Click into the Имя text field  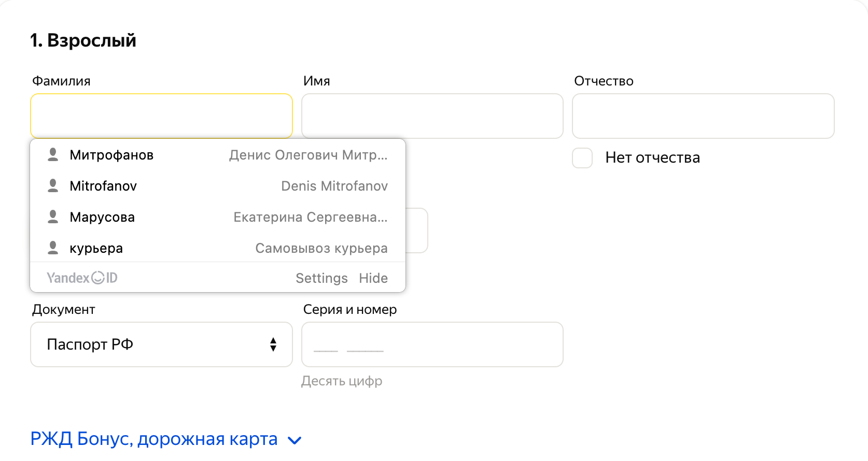point(432,116)
